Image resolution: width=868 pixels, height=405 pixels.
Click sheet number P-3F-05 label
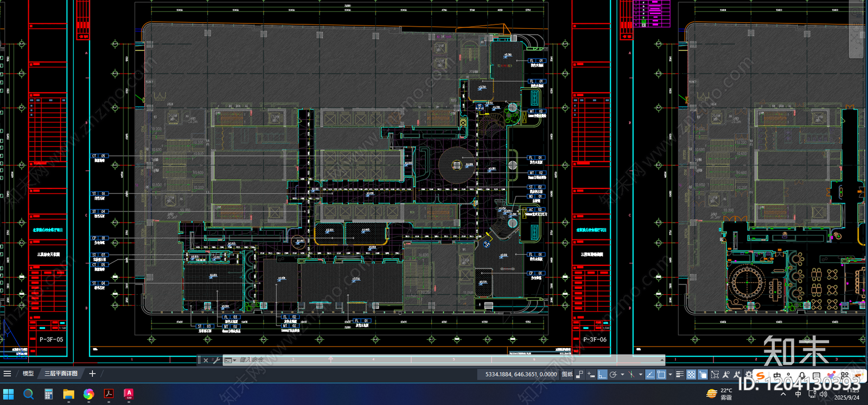click(51, 339)
